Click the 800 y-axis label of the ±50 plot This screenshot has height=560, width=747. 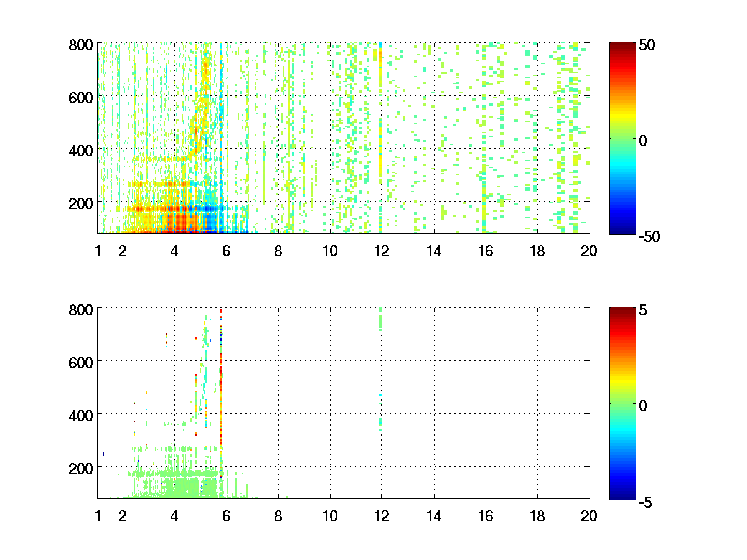(x=81, y=45)
